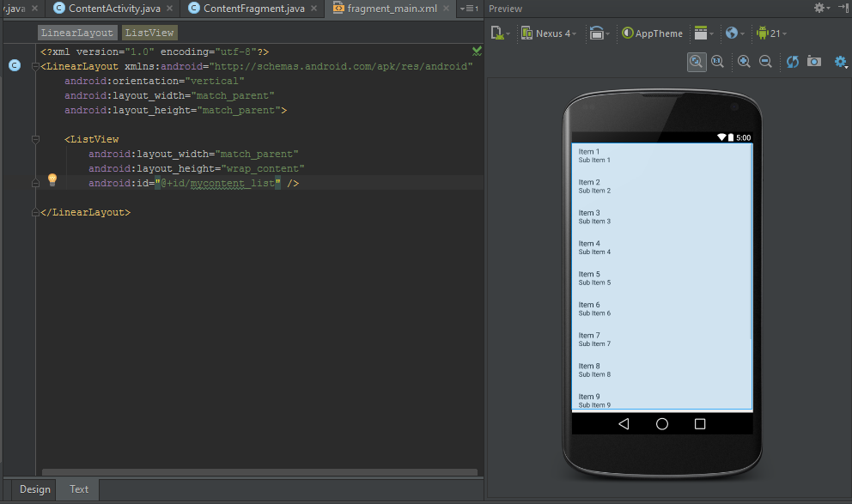Screen dimensions: 852x504
Task: Click the related class gutter icon
Action: pyautogui.click(x=15, y=65)
